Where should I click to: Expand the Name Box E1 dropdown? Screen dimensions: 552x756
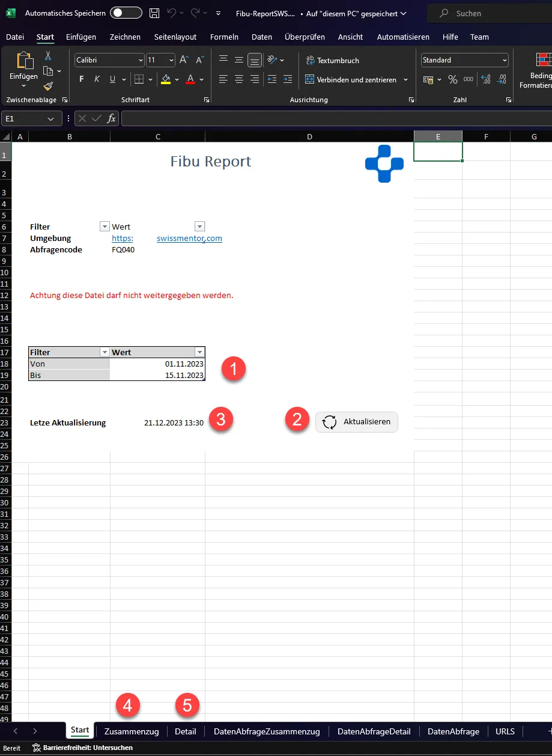[52, 119]
